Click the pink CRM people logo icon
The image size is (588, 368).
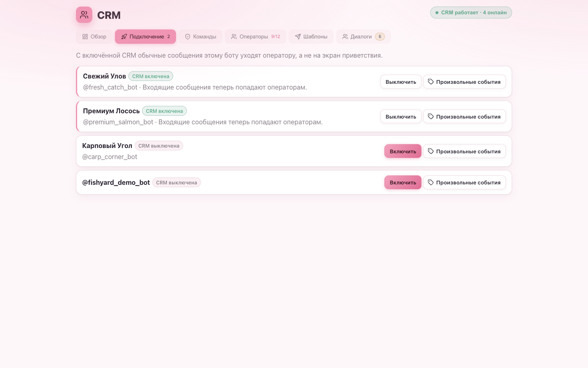tap(84, 15)
